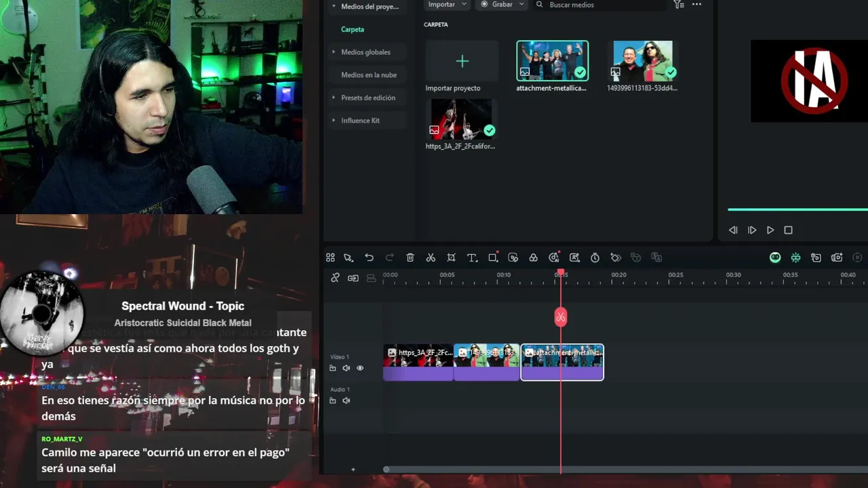Open the speed/duration stopwatch icon
Image resolution: width=868 pixels, height=488 pixels.
pos(595,258)
